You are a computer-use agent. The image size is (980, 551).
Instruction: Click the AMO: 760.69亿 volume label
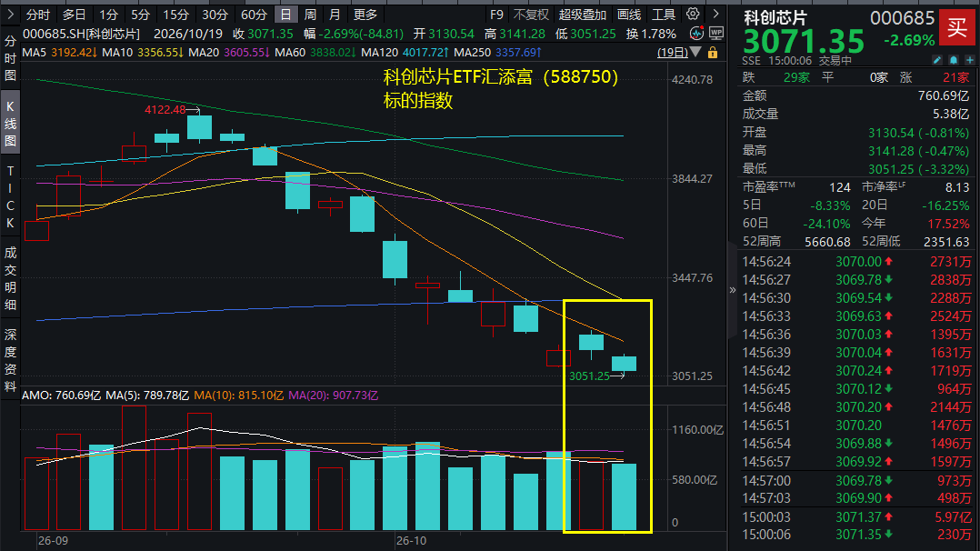pos(61,396)
